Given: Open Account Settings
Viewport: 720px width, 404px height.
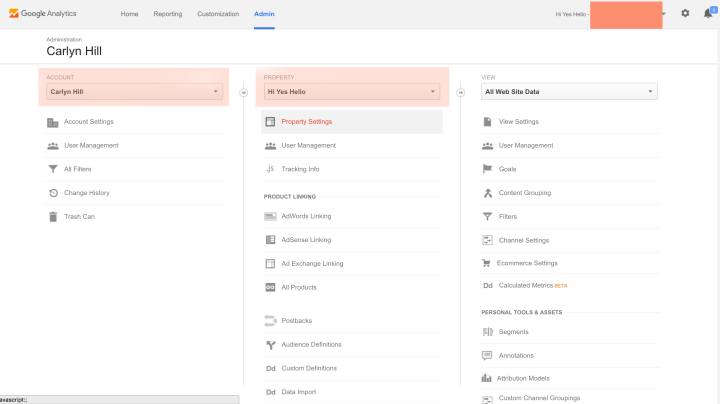Looking at the screenshot, I should pos(89,122).
